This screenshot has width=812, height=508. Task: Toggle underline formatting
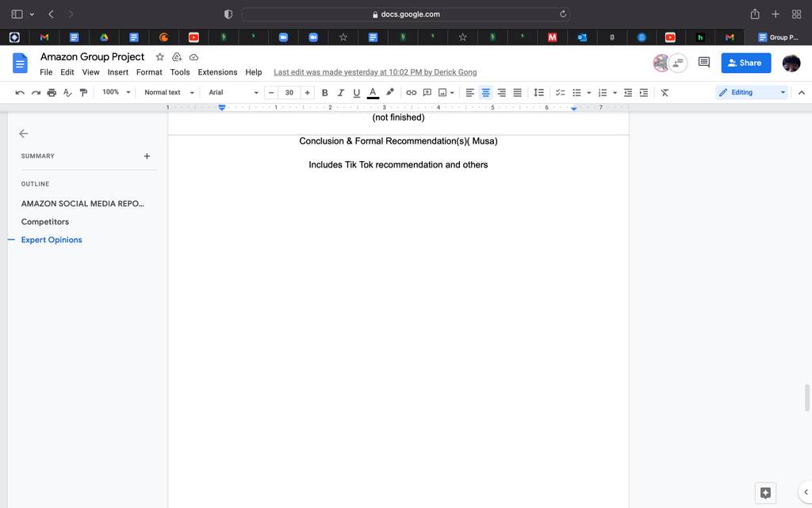(x=356, y=93)
